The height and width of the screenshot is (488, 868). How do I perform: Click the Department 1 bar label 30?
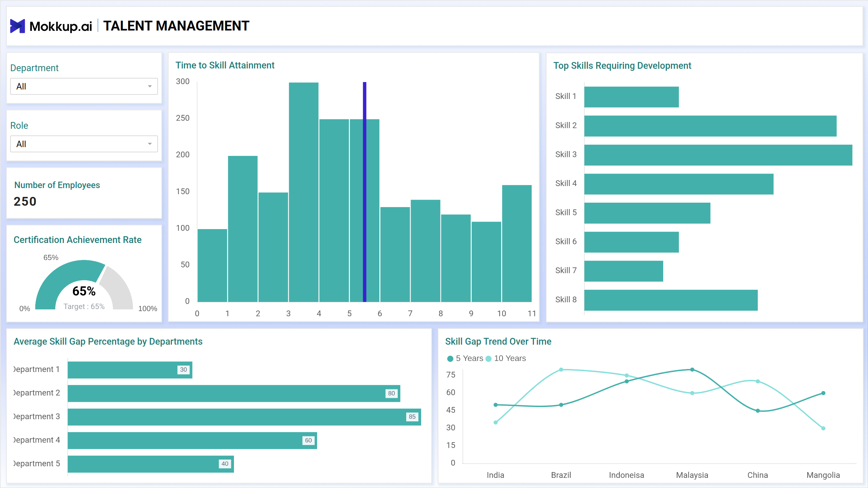[183, 370]
